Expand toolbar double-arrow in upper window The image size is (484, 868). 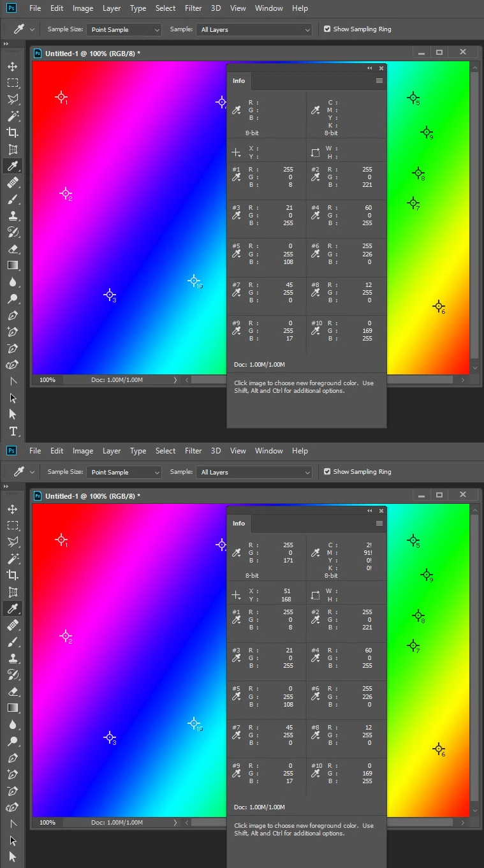pyautogui.click(x=6, y=44)
